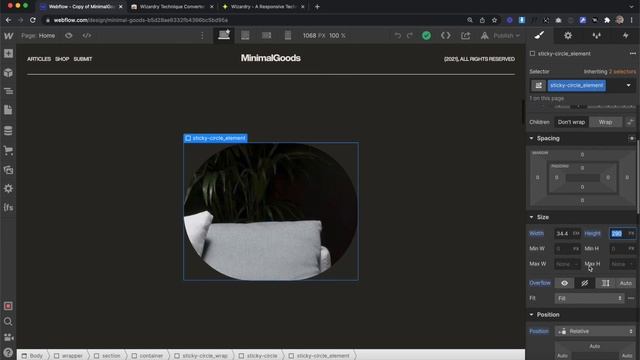Open element options three-dot menu in Style panel
Screen dimensions: 640x360
click(x=633, y=53)
